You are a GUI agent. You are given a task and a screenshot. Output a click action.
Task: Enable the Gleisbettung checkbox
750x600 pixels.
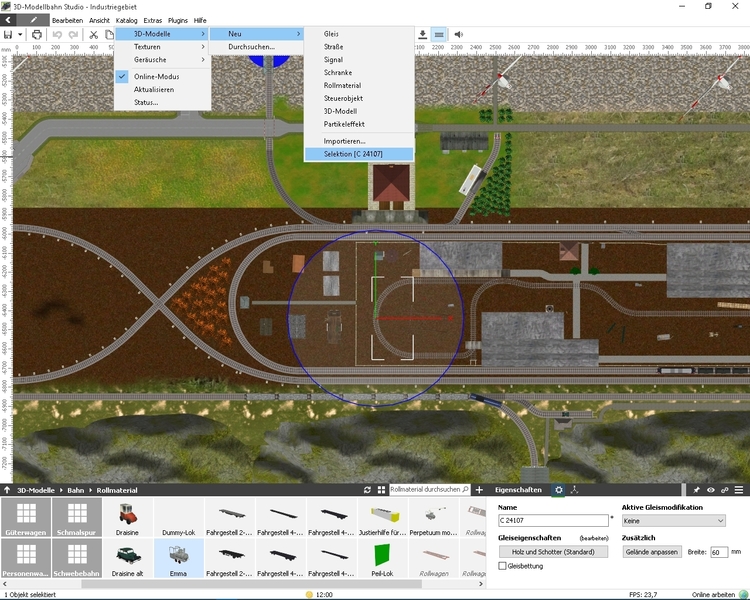point(502,566)
